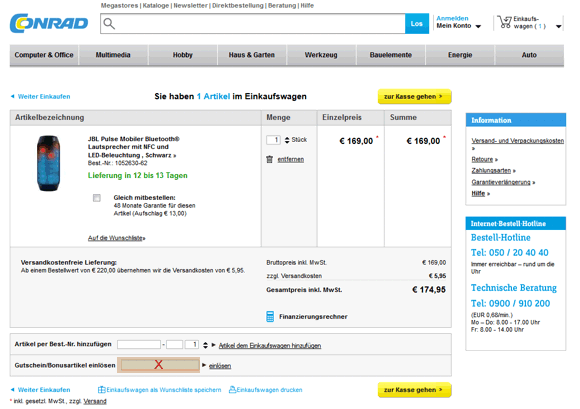Click the top zur Kasse gehen button
Screen dimensions: 580x409
414,97
